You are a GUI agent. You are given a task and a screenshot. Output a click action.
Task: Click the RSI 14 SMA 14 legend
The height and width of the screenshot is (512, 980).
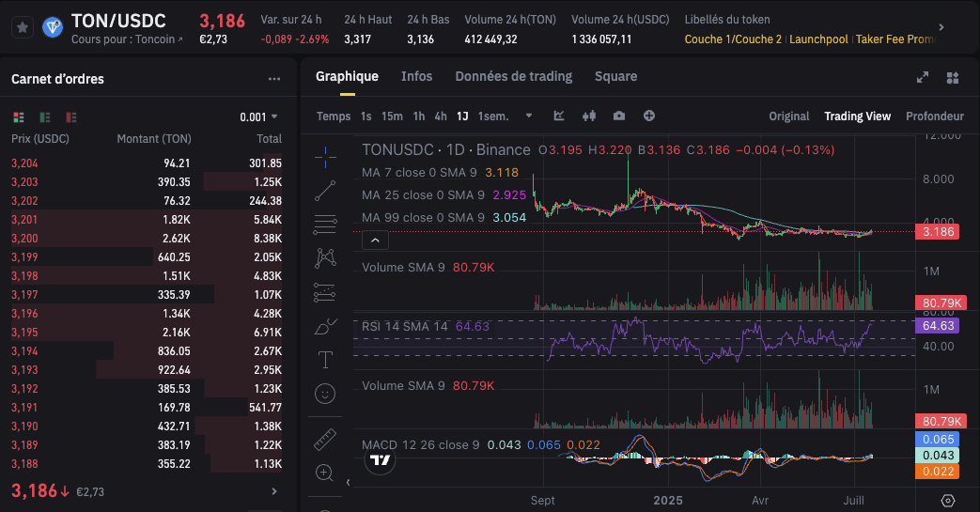point(426,326)
